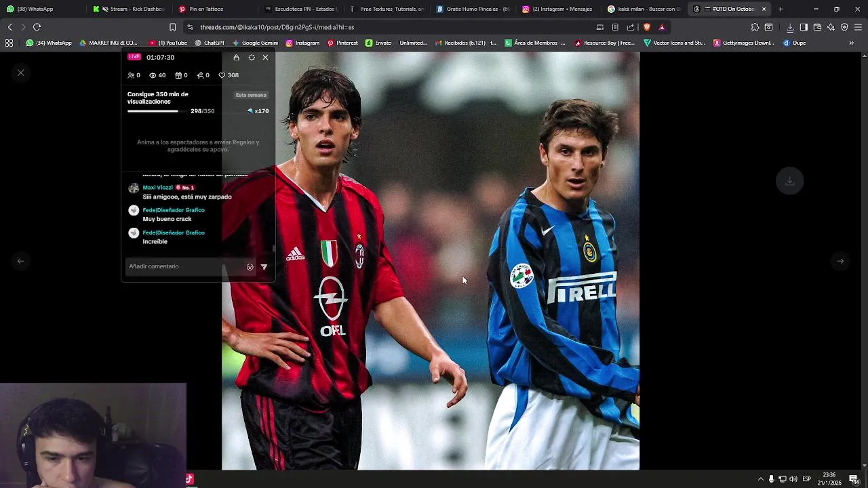
Task: Click the threads.com URL in address bar
Action: [277, 27]
